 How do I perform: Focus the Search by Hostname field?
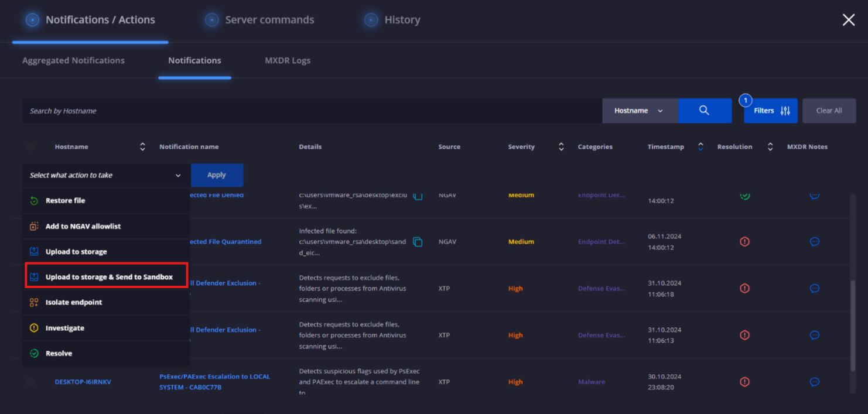[x=310, y=111]
